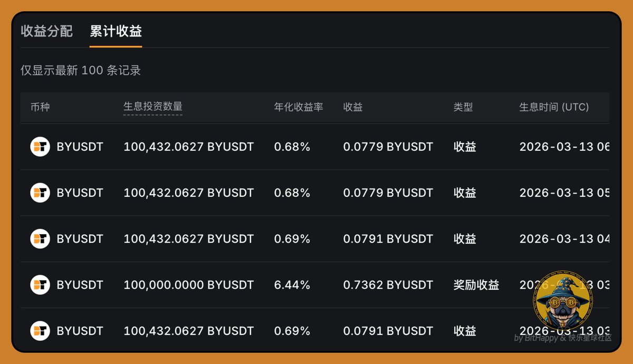Click the 类型 column header

coord(463,107)
